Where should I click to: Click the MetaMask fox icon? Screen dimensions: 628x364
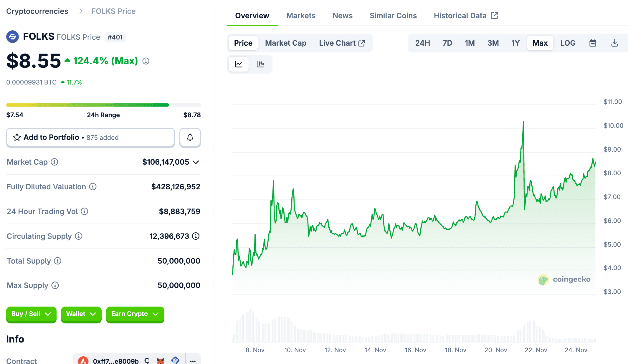[161, 361]
